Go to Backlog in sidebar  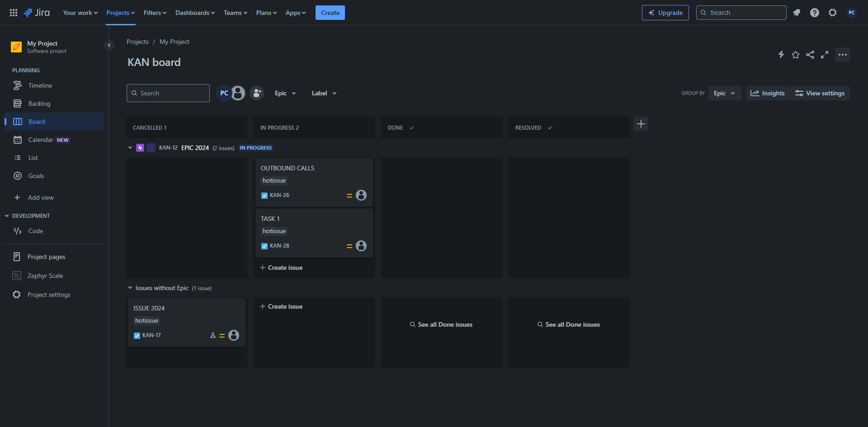click(x=39, y=103)
